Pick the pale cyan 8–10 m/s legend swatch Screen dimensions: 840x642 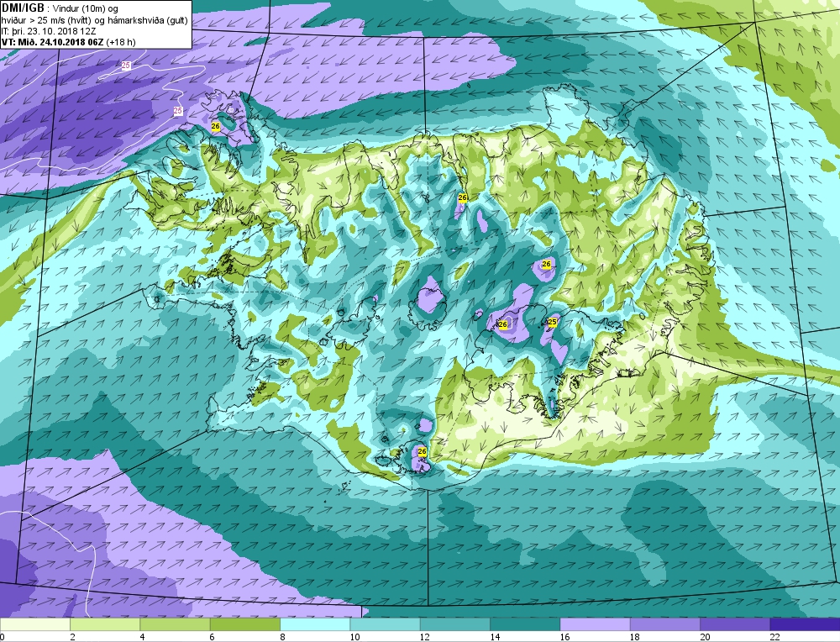point(315,624)
